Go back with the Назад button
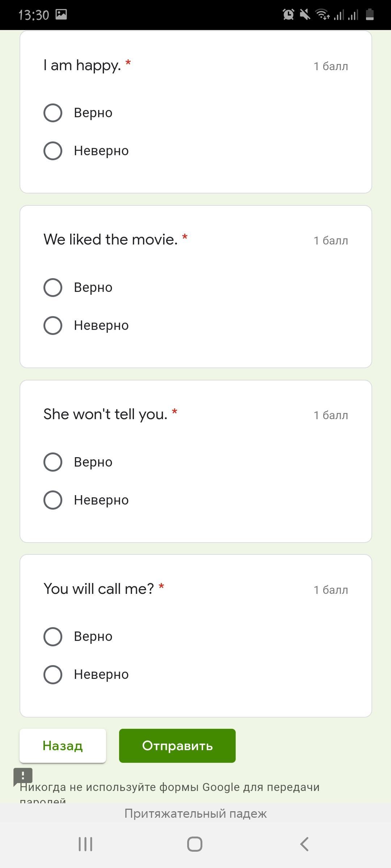This screenshot has height=868, width=391. tap(63, 746)
